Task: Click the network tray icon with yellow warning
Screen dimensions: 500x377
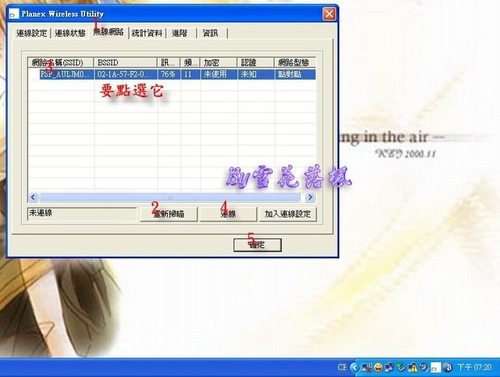Action: 413,367
